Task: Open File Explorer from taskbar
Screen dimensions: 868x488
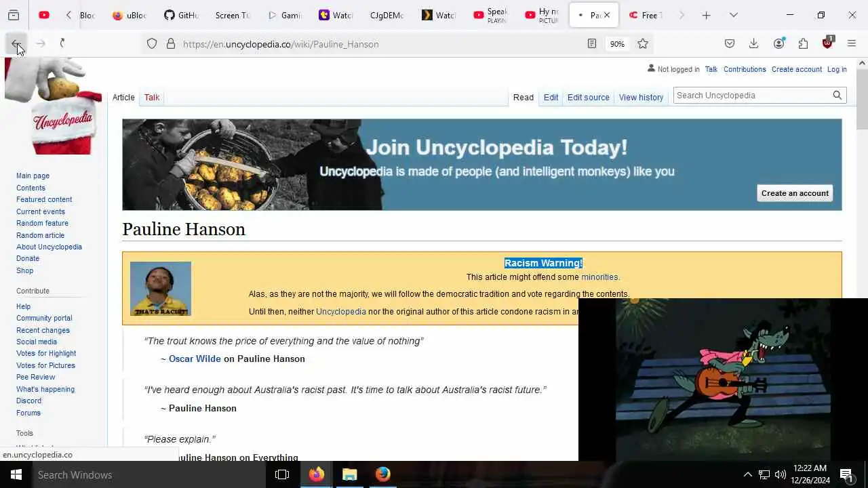Action: click(349, 474)
